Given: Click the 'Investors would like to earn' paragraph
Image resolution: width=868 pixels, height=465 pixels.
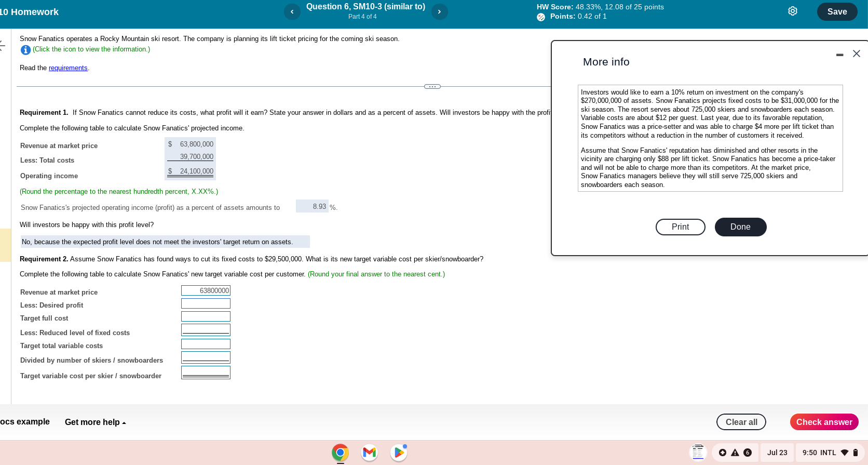Looking at the screenshot, I should tap(710, 114).
